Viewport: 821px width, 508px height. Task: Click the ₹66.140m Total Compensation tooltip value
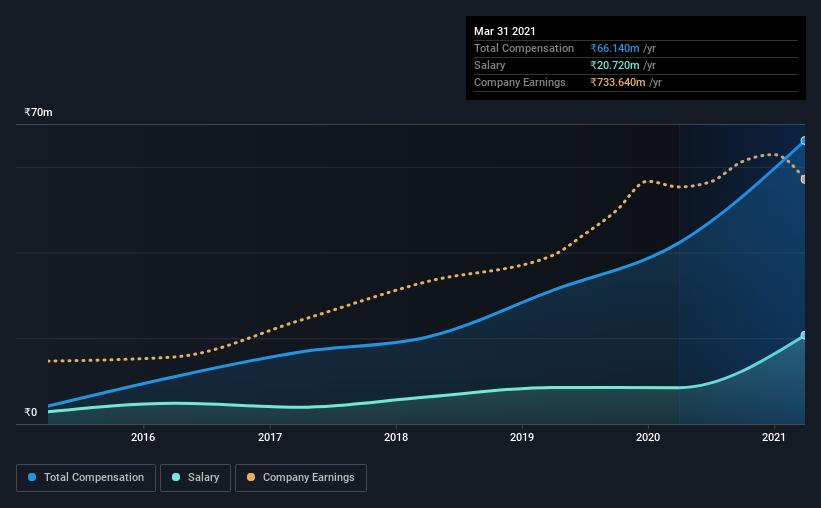(x=615, y=48)
